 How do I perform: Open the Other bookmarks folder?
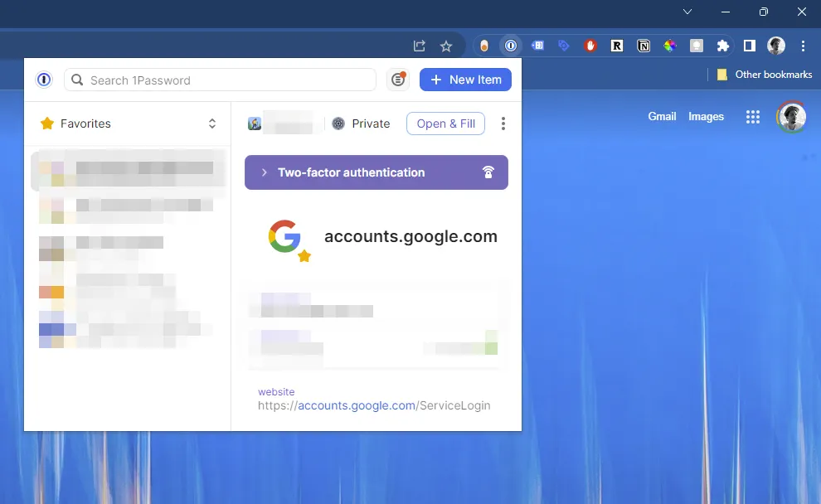[x=765, y=75]
